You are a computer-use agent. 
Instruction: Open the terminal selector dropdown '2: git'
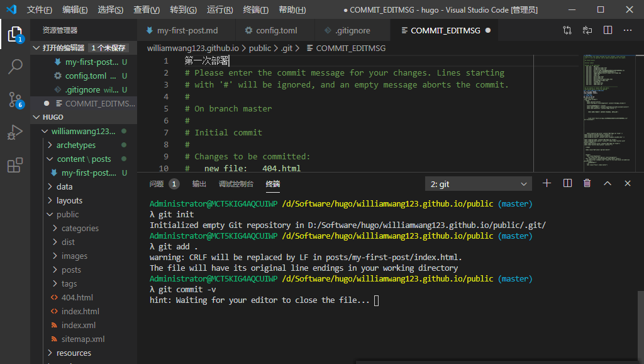coord(479,184)
